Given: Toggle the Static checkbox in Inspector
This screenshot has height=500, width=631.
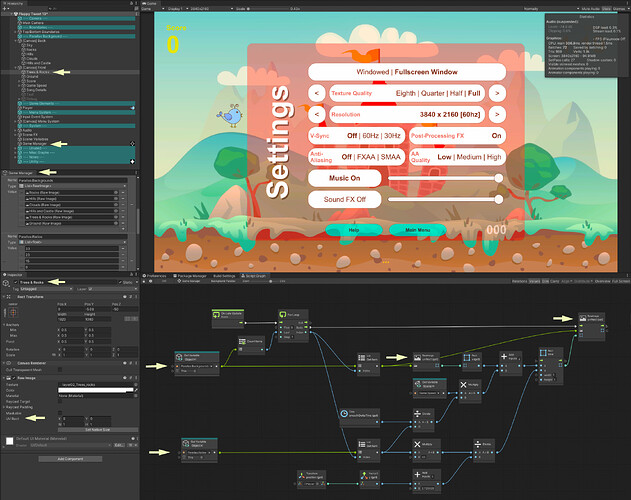Looking at the screenshot, I should tap(120, 282).
